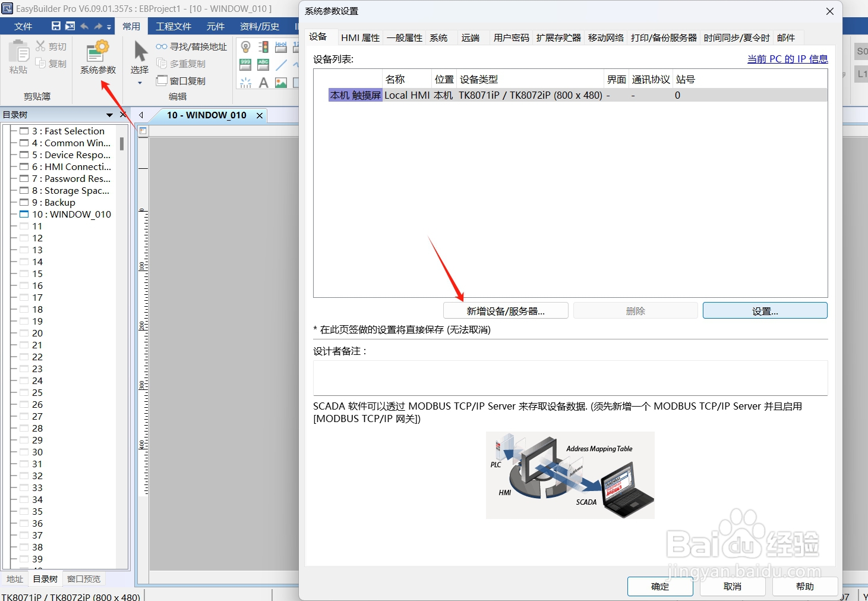Switch to 目录树 bottom panel tab
The width and height of the screenshot is (868, 601).
(x=45, y=579)
